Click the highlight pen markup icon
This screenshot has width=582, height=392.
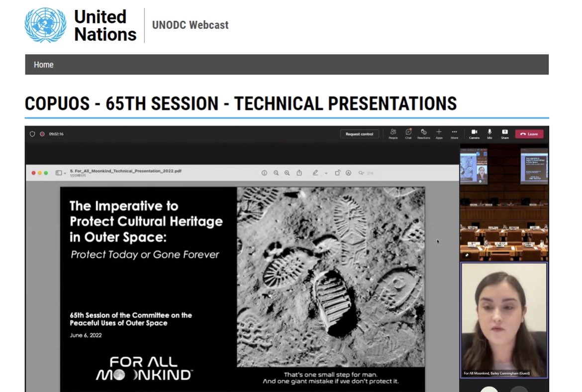pyautogui.click(x=315, y=172)
